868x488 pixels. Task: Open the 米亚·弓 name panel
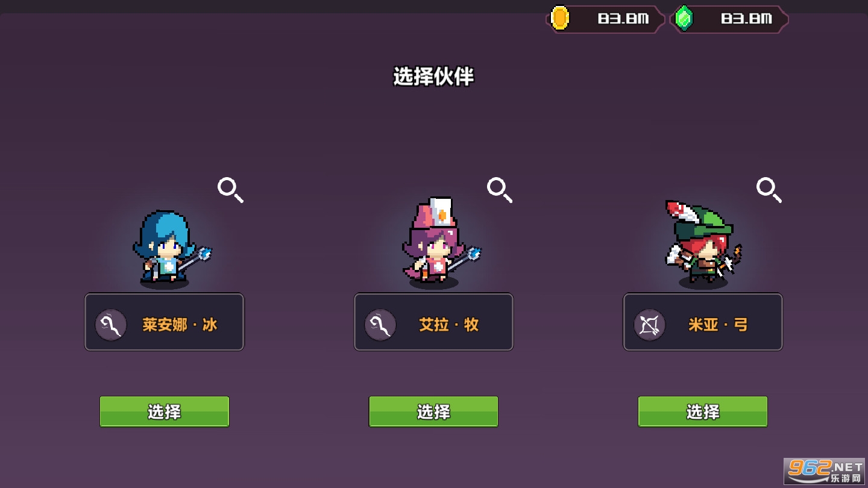(x=703, y=322)
